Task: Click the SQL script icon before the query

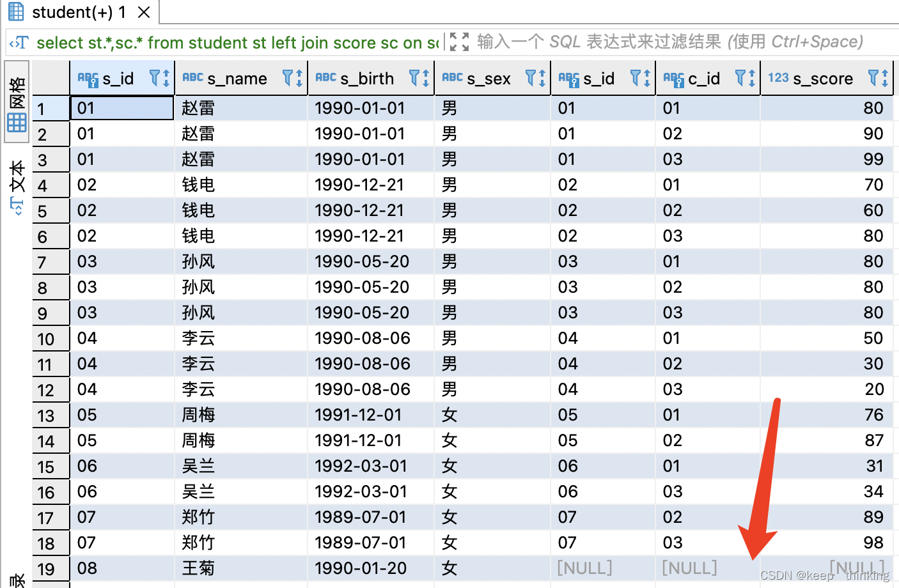Action: point(19,43)
